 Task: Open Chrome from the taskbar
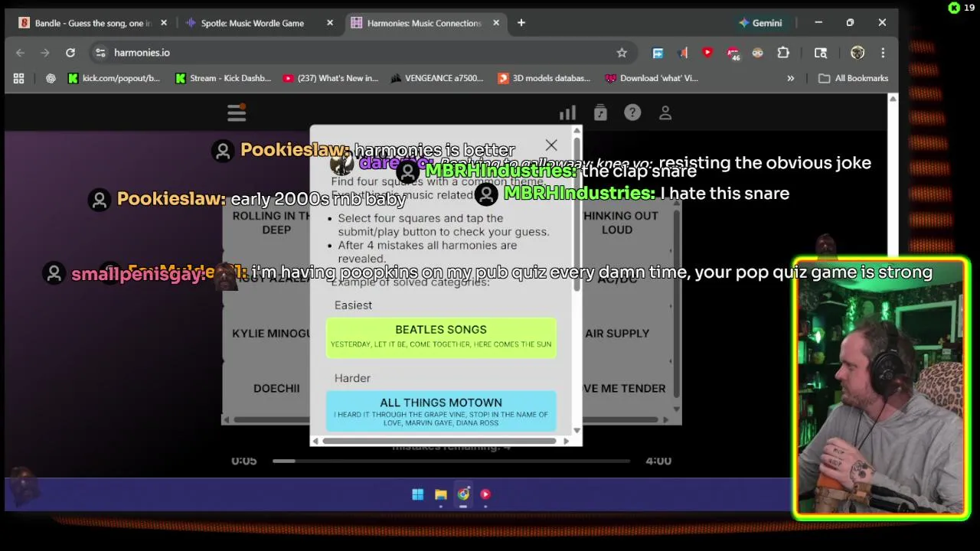click(x=463, y=494)
